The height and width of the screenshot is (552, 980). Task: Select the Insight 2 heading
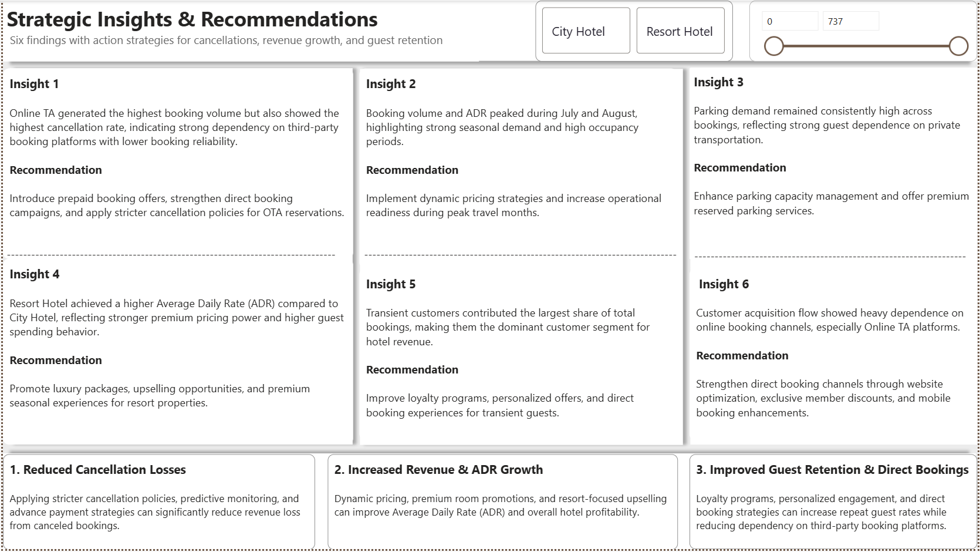point(391,84)
